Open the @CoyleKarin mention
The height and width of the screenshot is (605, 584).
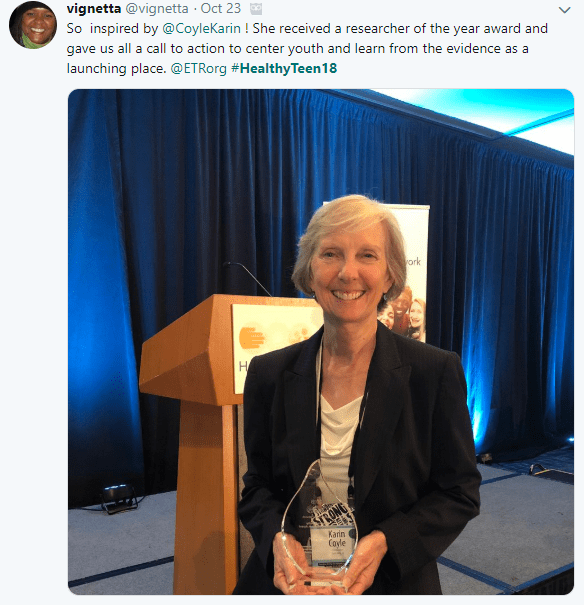pyautogui.click(x=201, y=29)
